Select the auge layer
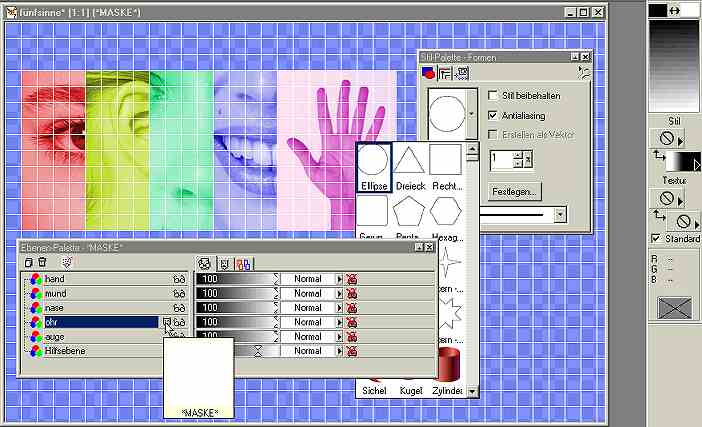This screenshot has height=427, width=702. tap(56, 337)
